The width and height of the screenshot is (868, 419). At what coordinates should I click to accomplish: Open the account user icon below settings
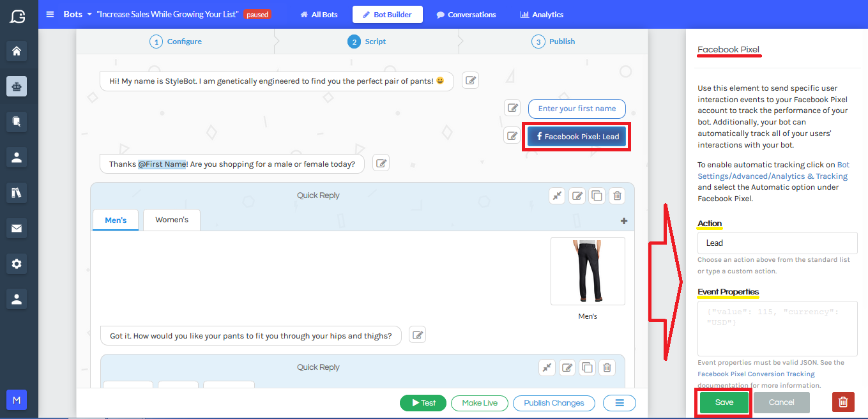(17, 298)
